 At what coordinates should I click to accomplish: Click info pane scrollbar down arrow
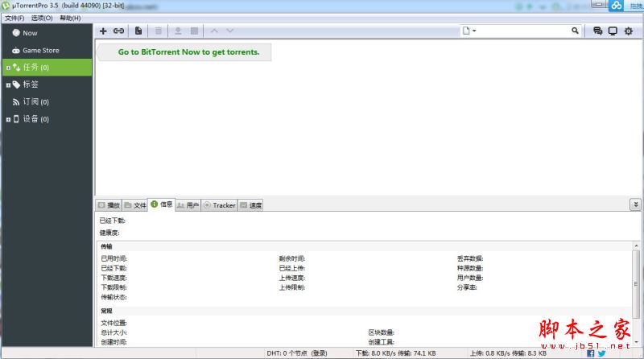tap(636, 342)
